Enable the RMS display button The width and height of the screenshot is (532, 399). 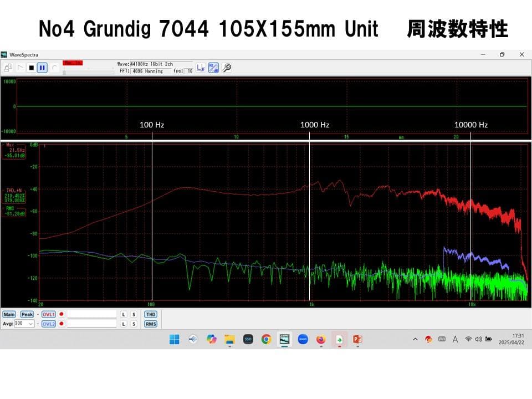point(150,324)
